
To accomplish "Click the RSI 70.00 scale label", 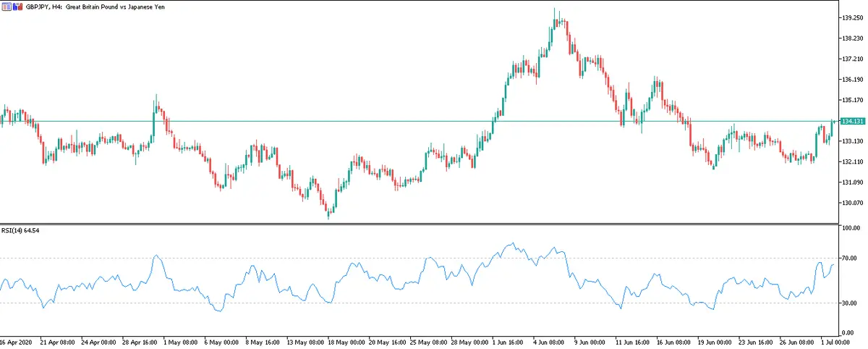I will (x=849, y=258).
